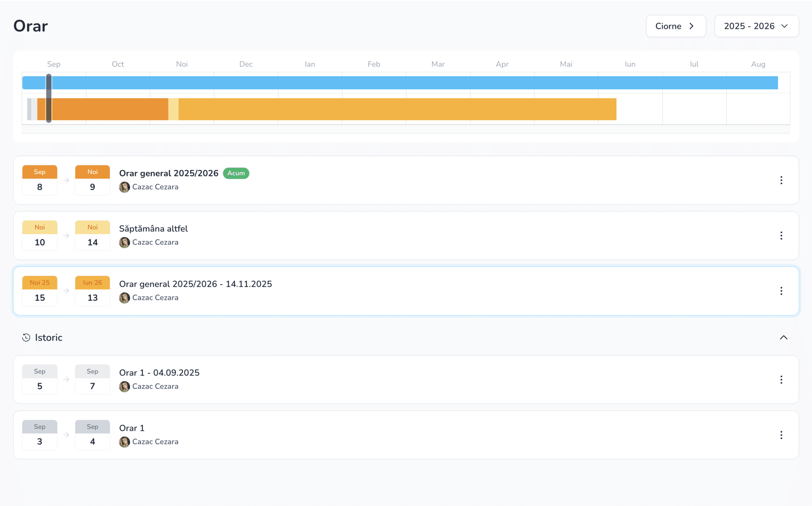Click the blue school-year bar in the timeline
812x506 pixels.
click(x=402, y=83)
